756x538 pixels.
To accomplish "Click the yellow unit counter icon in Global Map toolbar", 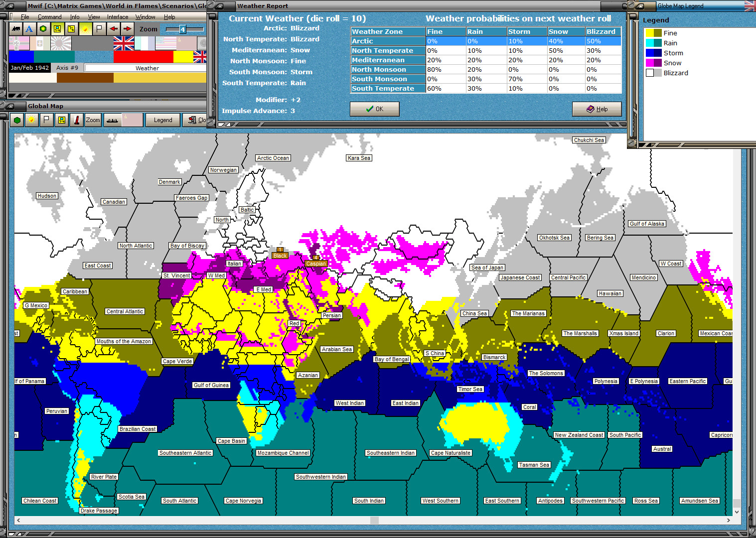I will pos(62,120).
